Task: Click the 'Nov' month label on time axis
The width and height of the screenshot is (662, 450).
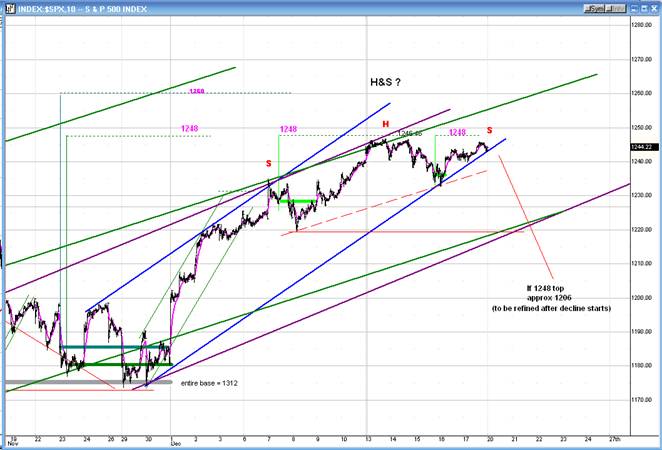Action: click(12, 444)
